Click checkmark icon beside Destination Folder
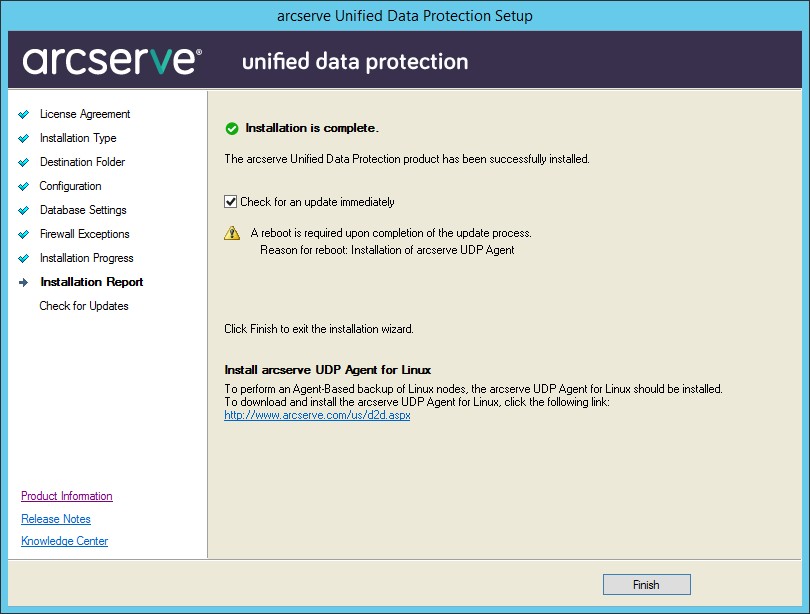810x614 pixels. point(24,162)
